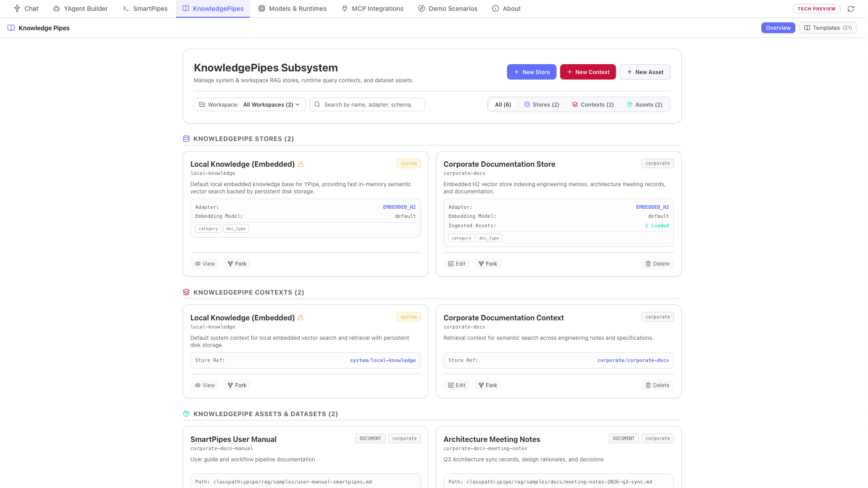Filter list to Contexts (2)
The image size is (868, 488).
(593, 105)
